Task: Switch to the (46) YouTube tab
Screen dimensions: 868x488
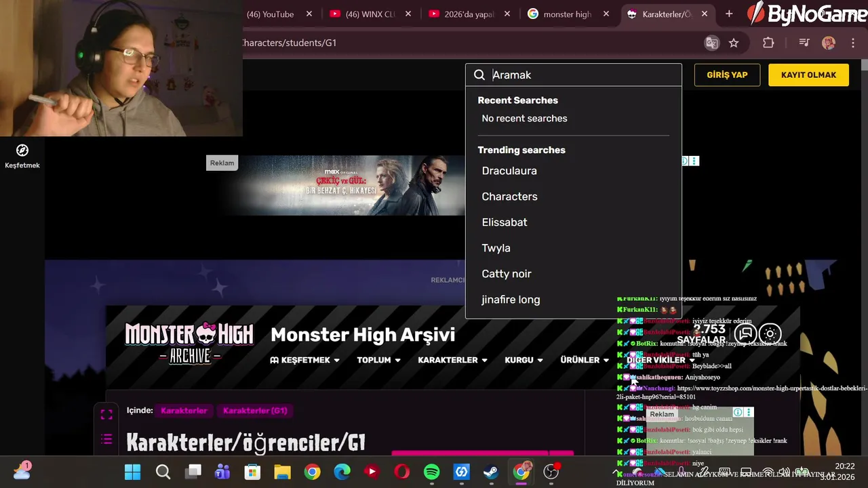Action: tap(271, 14)
